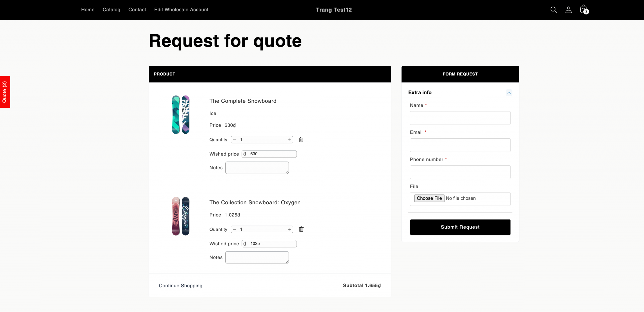The image size is (644, 312).
Task: Increase quantity of Oxygen snowboard
Action: (x=290, y=229)
